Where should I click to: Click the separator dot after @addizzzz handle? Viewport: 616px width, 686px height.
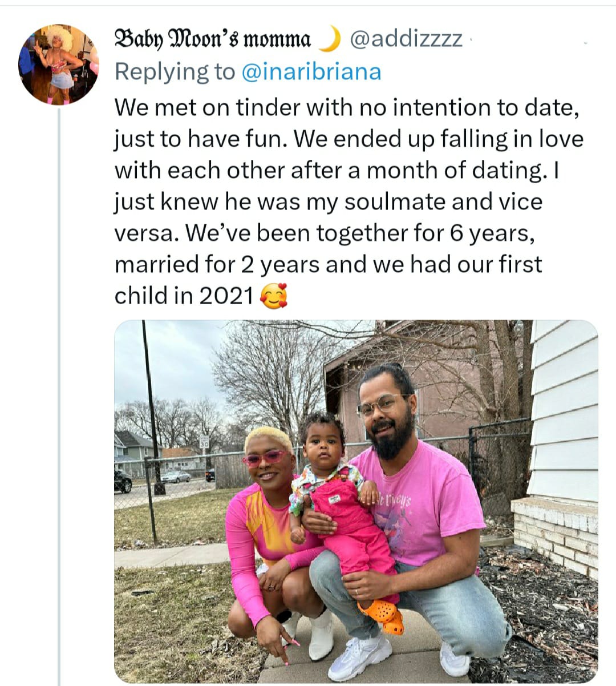point(471,41)
